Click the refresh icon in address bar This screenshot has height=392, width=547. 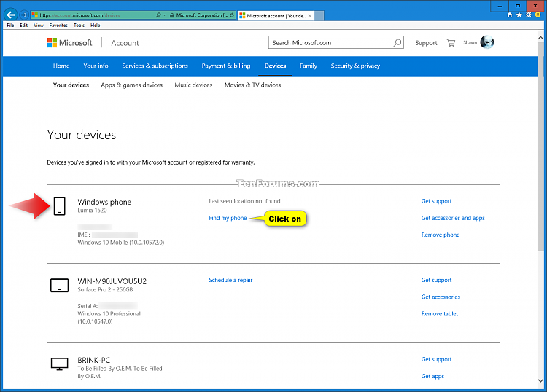click(232, 15)
